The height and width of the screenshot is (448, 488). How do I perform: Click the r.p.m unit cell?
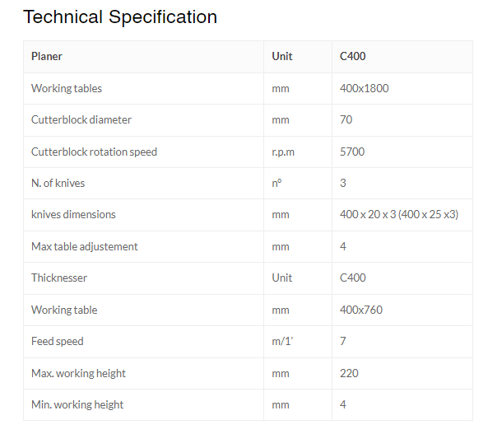[x=283, y=152]
